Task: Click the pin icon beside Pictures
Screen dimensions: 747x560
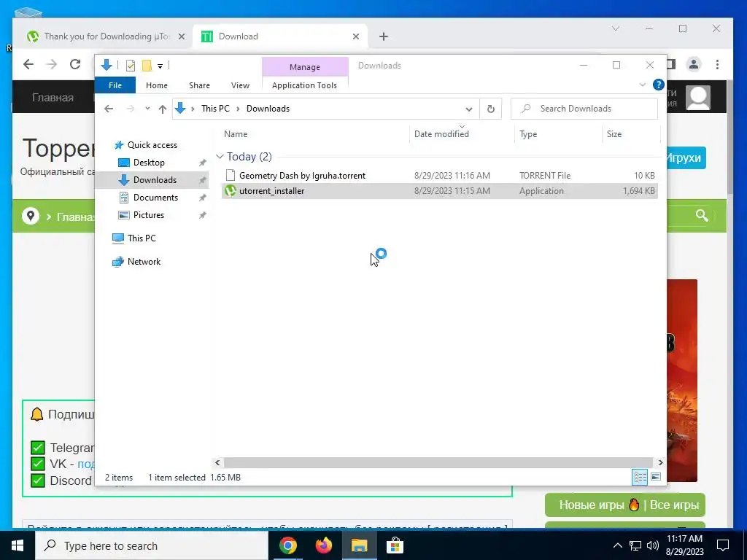Action: [203, 215]
